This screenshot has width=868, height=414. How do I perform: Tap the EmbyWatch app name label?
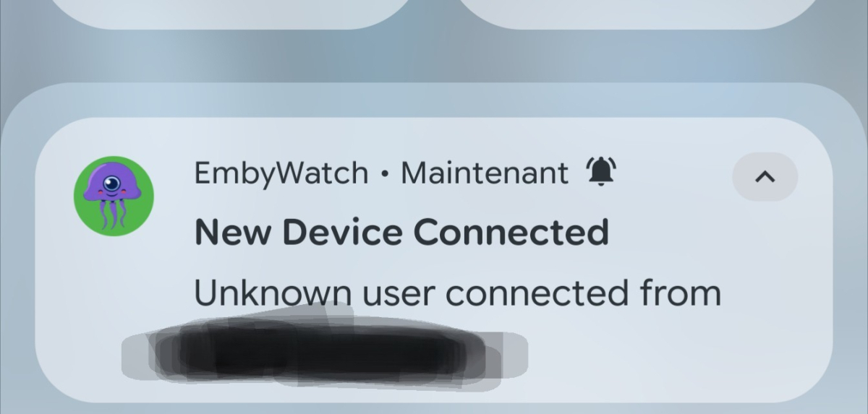coord(281,173)
